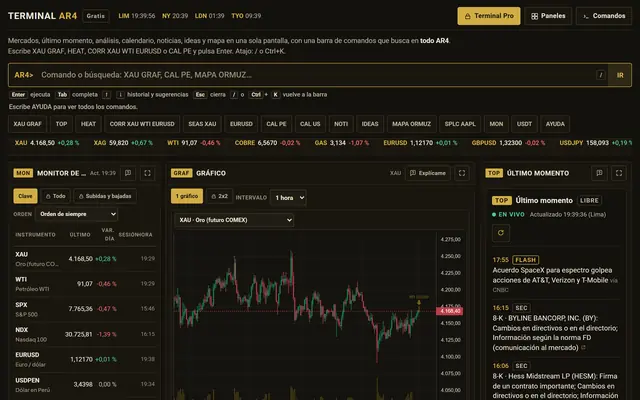Click the refresh icon in Último momento
640x400 pixels.
pos(501,233)
